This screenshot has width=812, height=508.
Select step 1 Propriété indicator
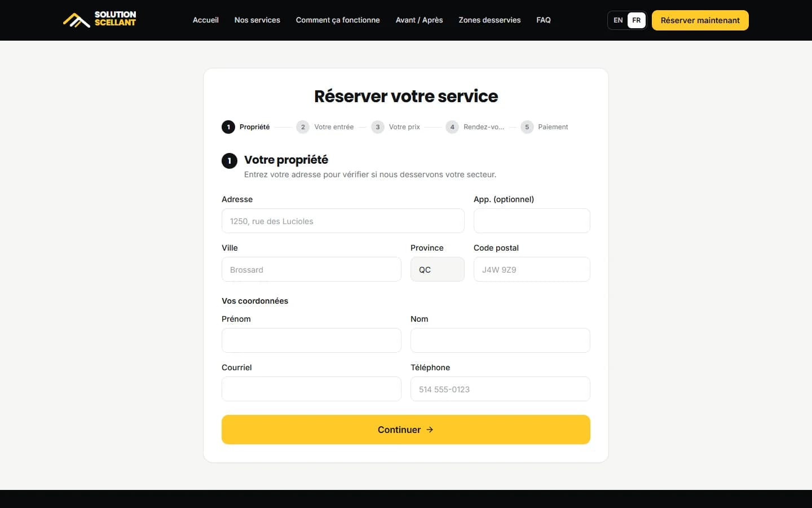(x=246, y=127)
